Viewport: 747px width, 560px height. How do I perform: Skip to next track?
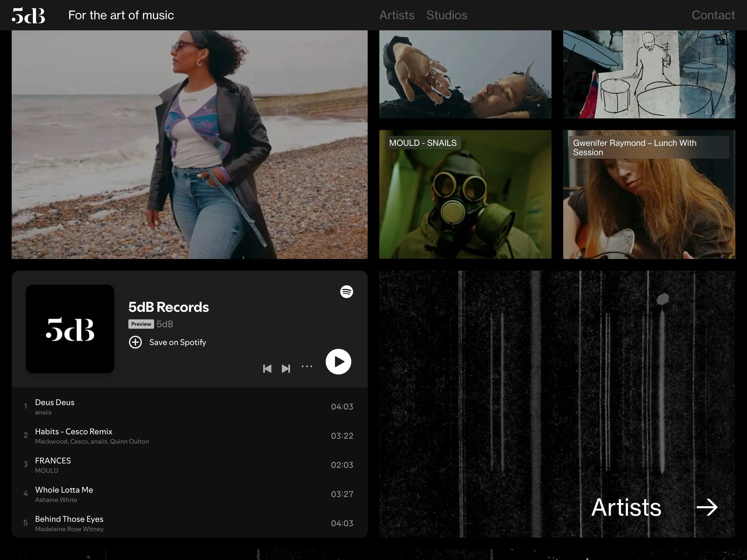coord(286,368)
